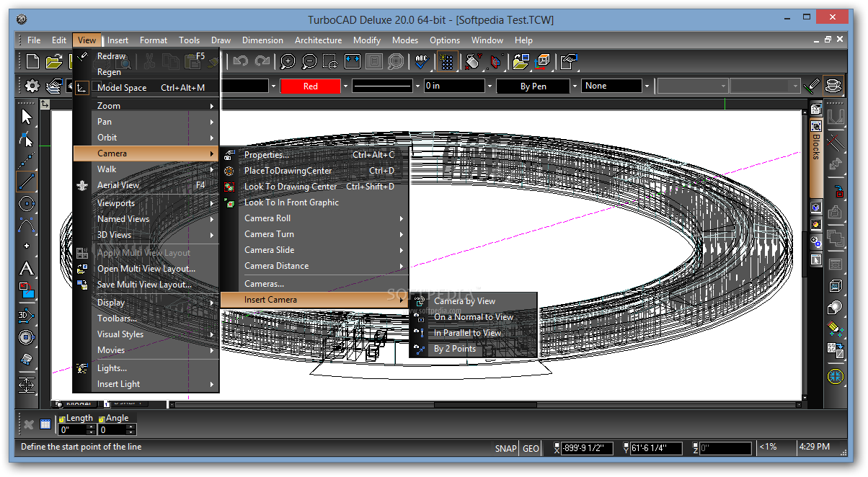Select Look To Drawing Center
Image resolution: width=868 pixels, height=477 pixels.
point(315,187)
